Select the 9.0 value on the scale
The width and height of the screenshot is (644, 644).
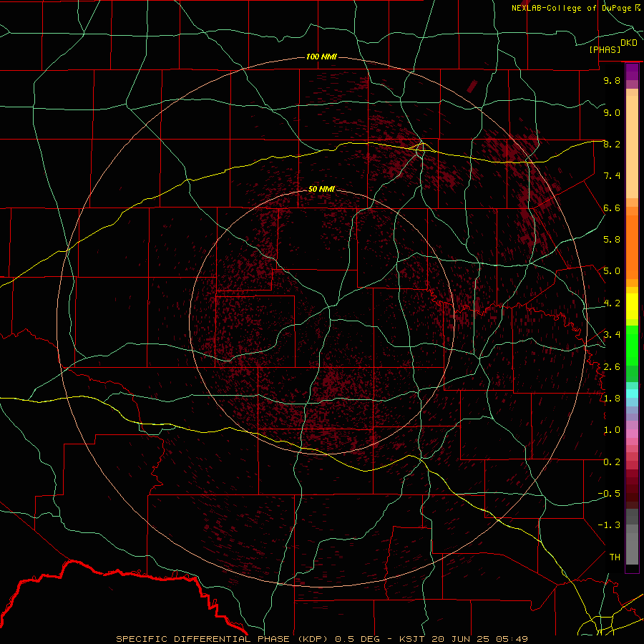pyautogui.click(x=612, y=112)
